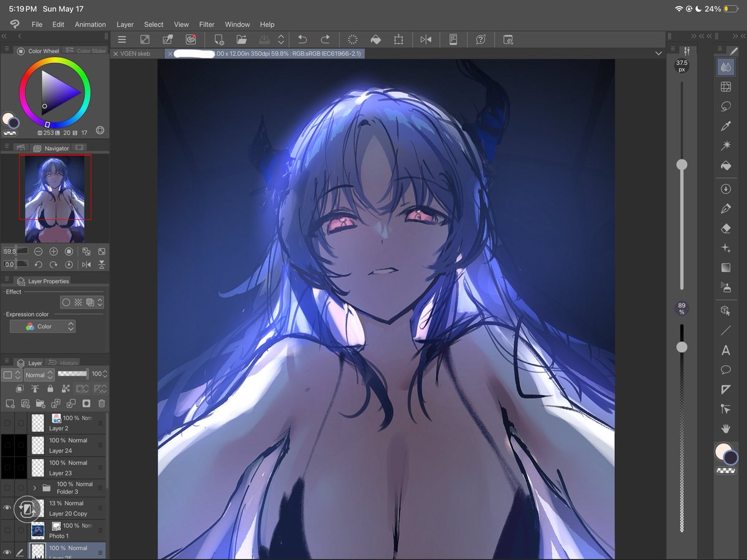Image resolution: width=747 pixels, height=560 pixels.
Task: Show the Photo 1 layer
Action: tap(7, 531)
